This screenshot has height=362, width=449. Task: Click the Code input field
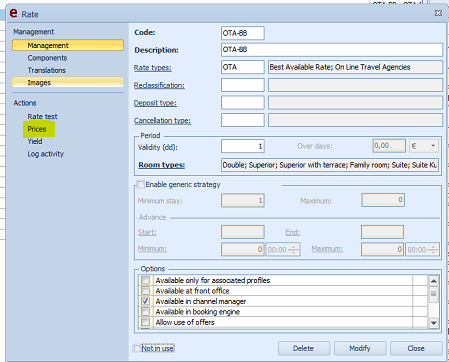pyautogui.click(x=243, y=33)
